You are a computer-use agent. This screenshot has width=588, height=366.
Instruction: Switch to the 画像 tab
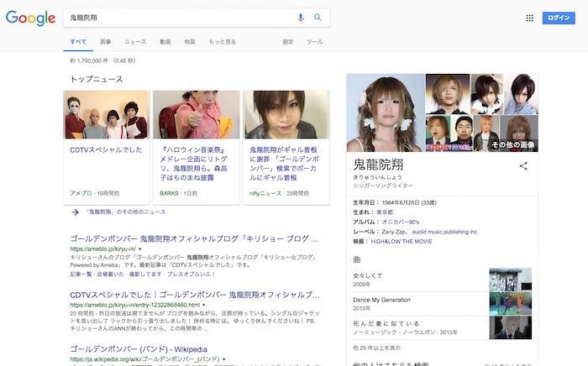coord(105,41)
